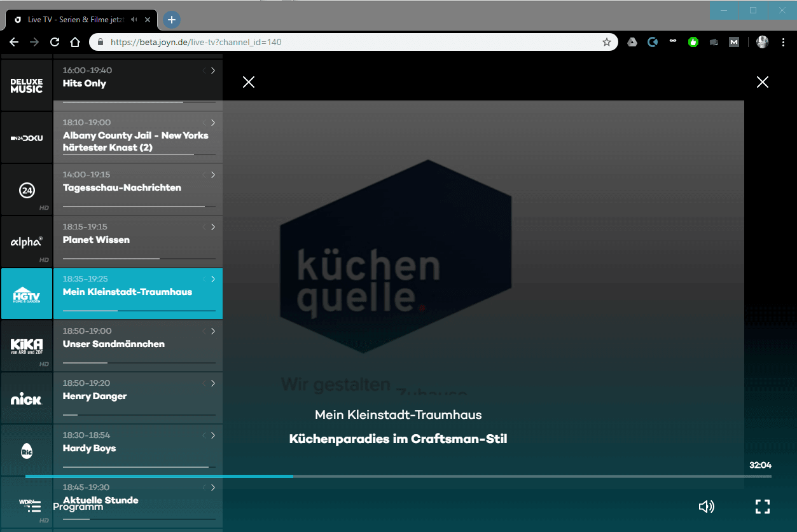
Task: Play the show 'Hits Only'
Action: pyautogui.click(x=85, y=83)
